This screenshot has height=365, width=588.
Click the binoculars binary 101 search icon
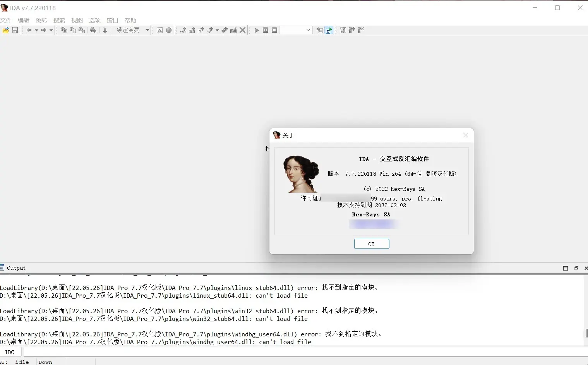[x=82, y=30]
